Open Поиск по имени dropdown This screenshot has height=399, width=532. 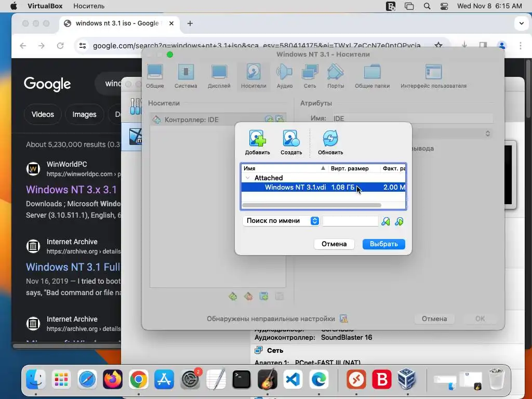point(281,221)
